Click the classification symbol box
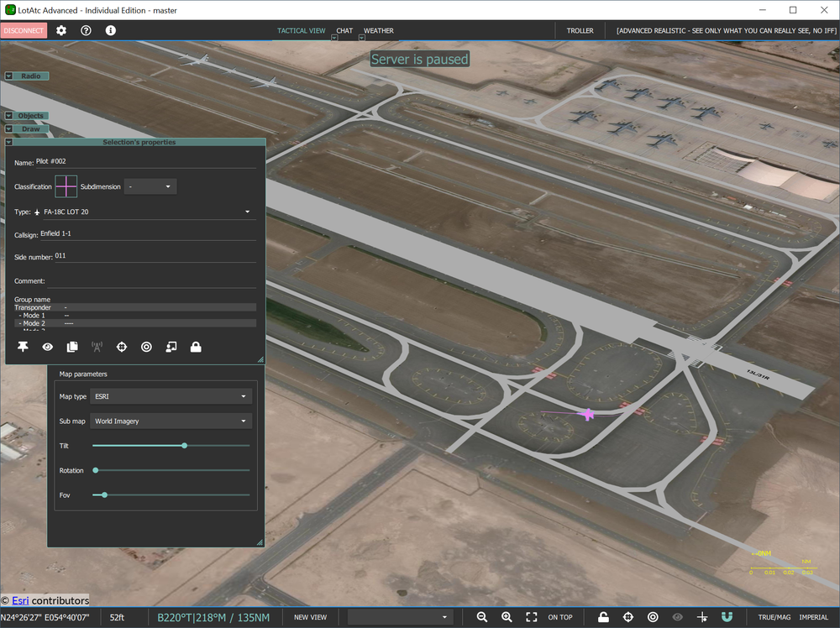 point(66,186)
